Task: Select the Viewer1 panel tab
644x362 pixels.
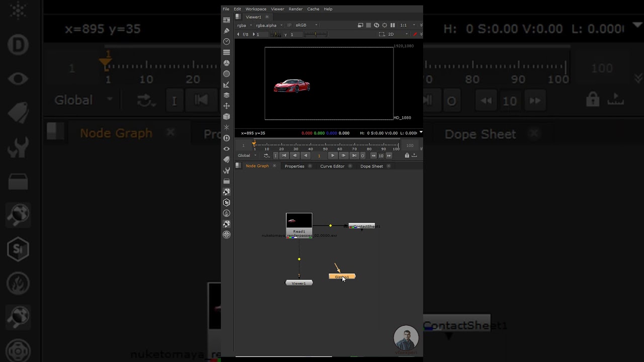Action: [x=254, y=17]
